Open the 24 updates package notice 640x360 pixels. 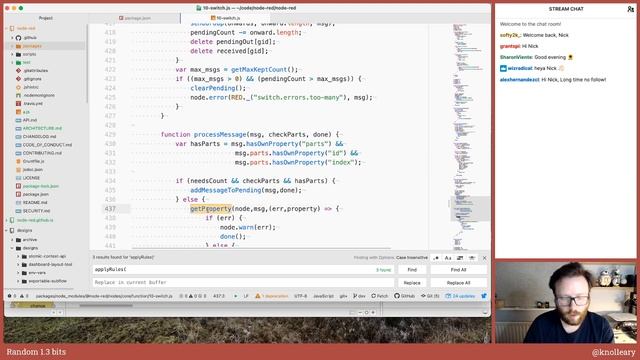pyautogui.click(x=460, y=296)
